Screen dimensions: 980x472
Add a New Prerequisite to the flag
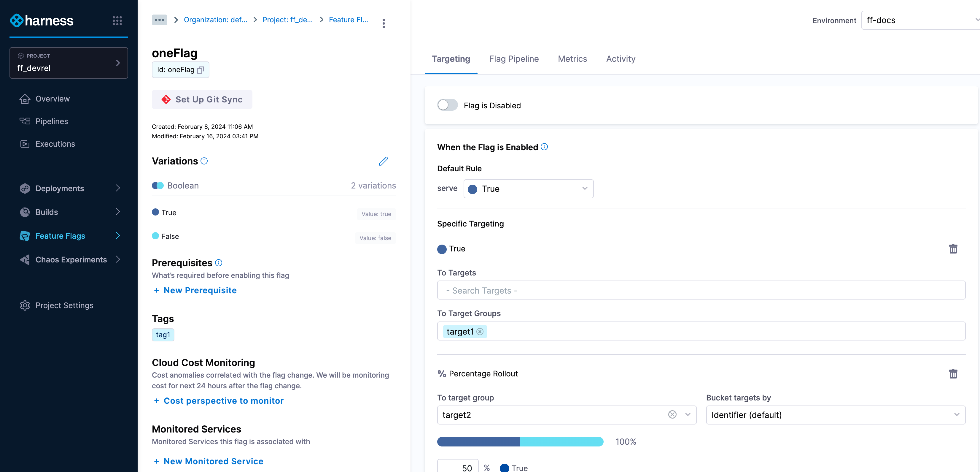click(195, 290)
